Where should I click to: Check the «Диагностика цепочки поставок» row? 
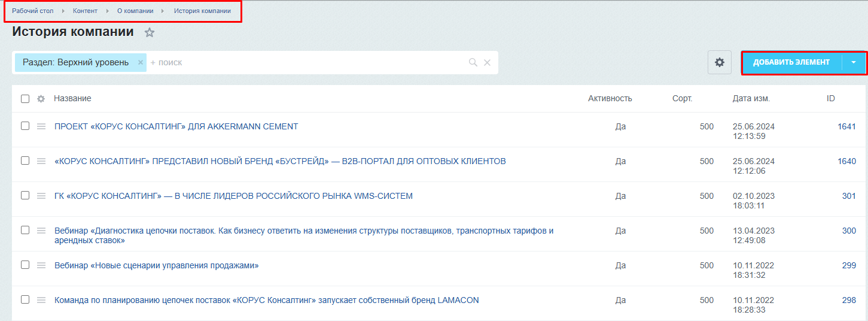[25, 230]
